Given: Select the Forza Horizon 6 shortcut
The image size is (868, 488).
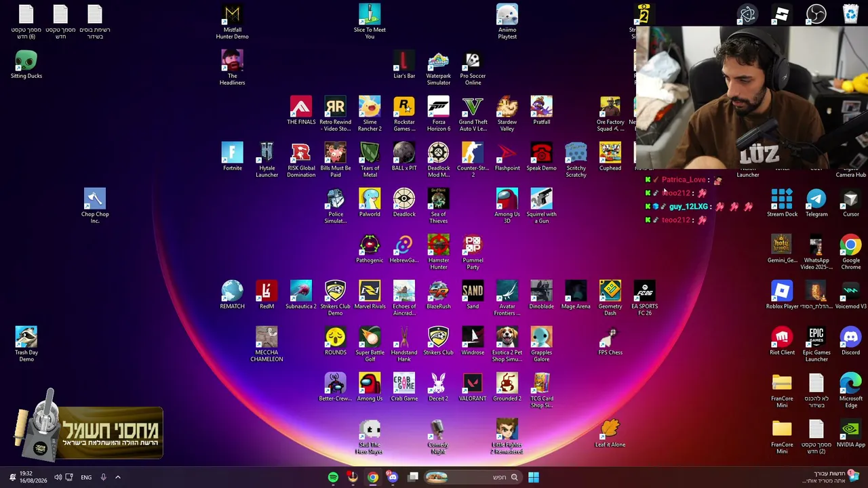Looking at the screenshot, I should click(x=438, y=114).
